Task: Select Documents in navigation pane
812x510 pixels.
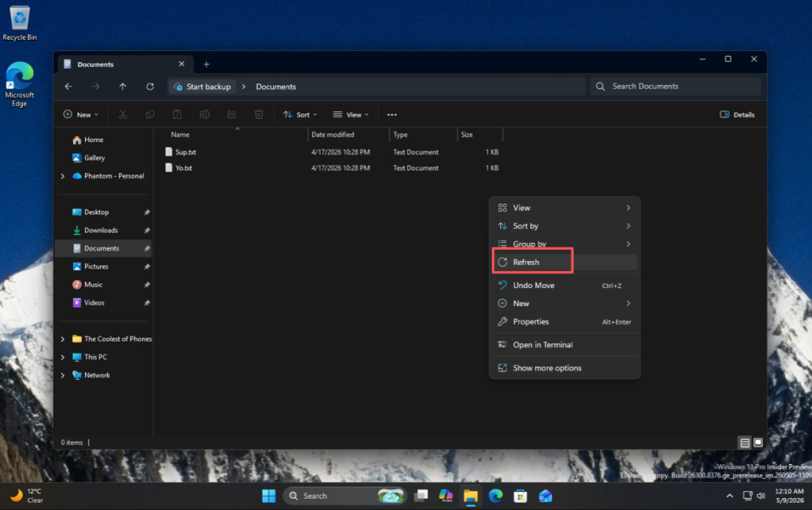Action: [102, 248]
